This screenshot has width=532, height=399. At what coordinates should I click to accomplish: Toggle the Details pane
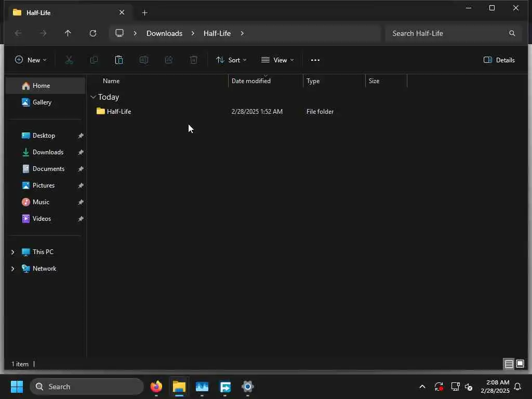[499, 60]
